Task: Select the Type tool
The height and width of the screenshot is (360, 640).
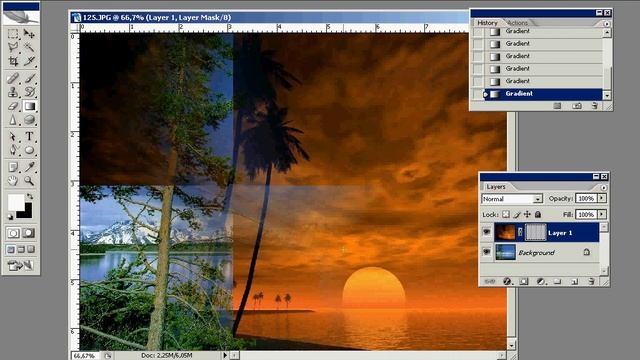Action: click(29, 136)
